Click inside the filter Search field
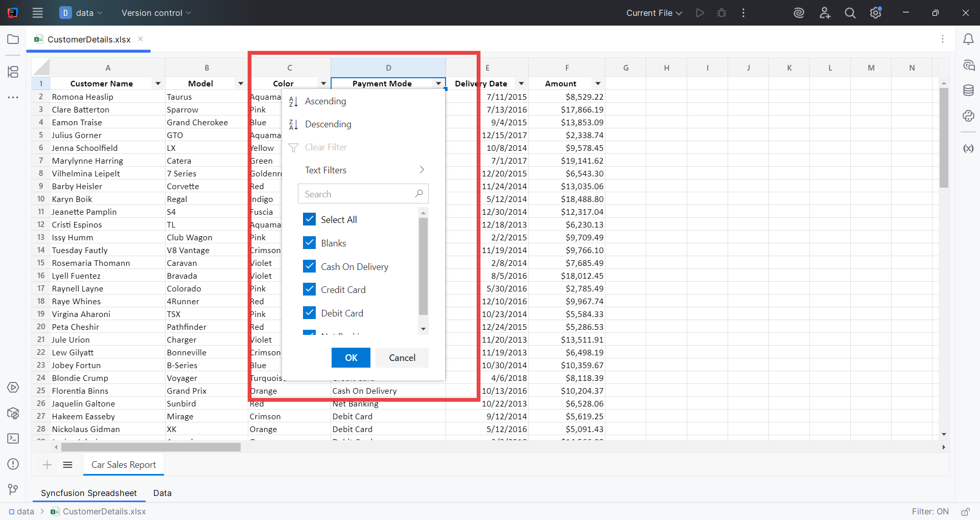The image size is (980, 520). click(358, 194)
